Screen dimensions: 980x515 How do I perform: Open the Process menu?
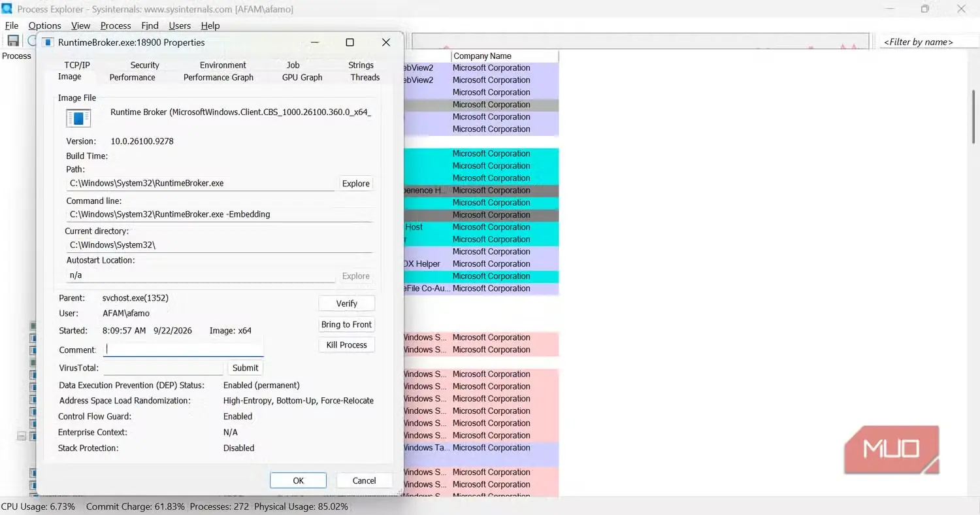116,25
